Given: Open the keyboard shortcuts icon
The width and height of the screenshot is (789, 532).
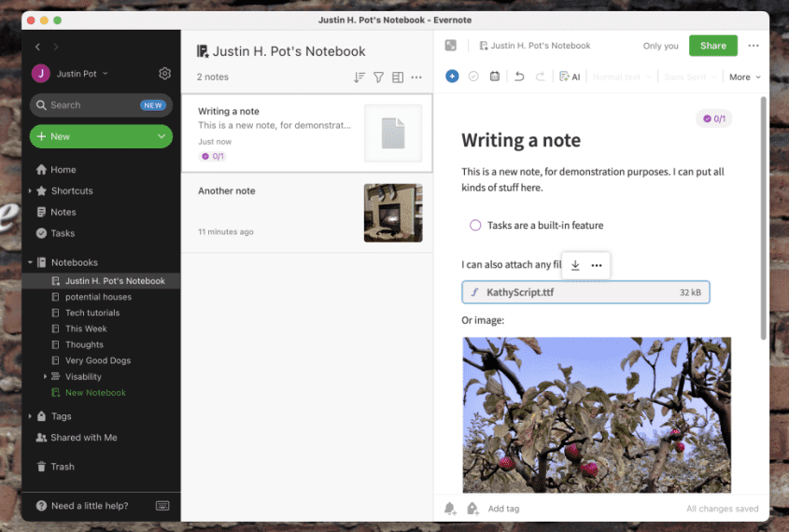Looking at the screenshot, I should tap(162, 506).
